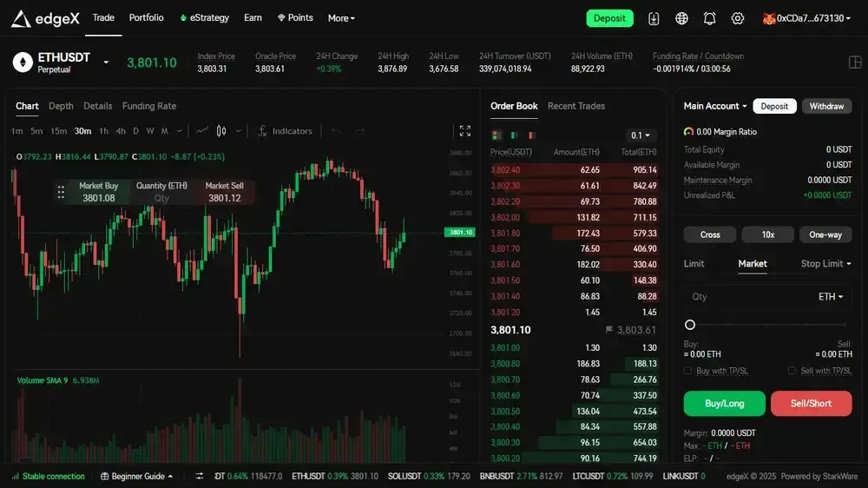Open the language globe icon
Viewport: 868px width, 488px height.
(x=681, y=18)
